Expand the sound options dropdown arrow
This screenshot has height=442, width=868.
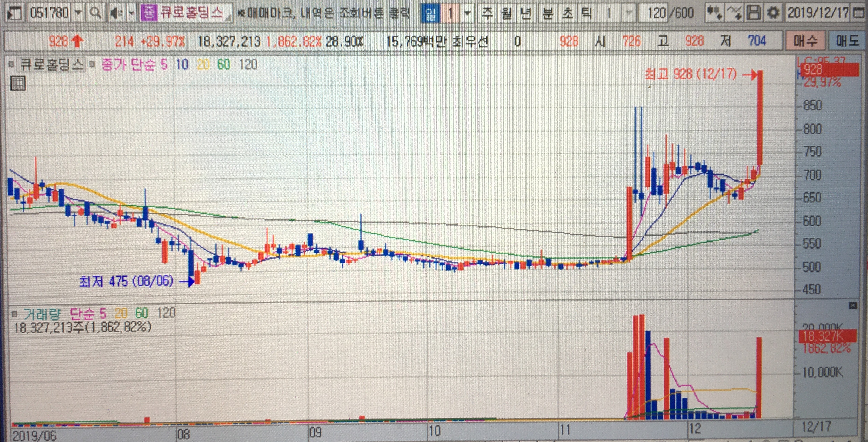pyautogui.click(x=131, y=13)
